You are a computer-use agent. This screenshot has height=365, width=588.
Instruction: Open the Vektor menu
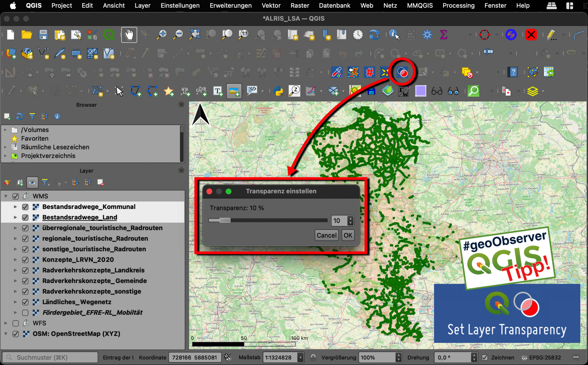coord(271,5)
